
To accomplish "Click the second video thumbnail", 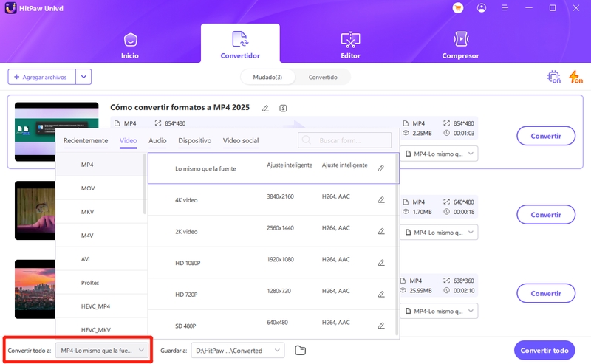I will pyautogui.click(x=35, y=210).
